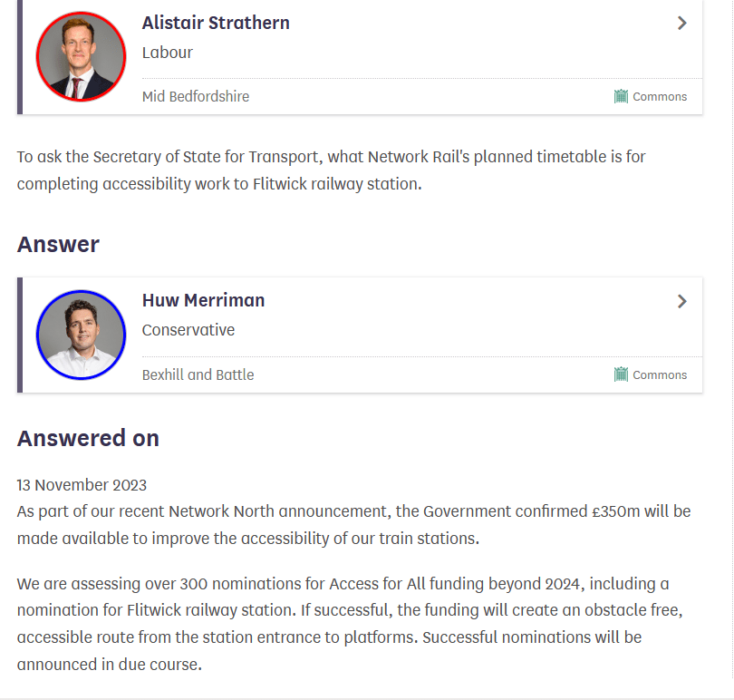
Task: Click Alistair Strathern's portrait photo
Action: 81,56
